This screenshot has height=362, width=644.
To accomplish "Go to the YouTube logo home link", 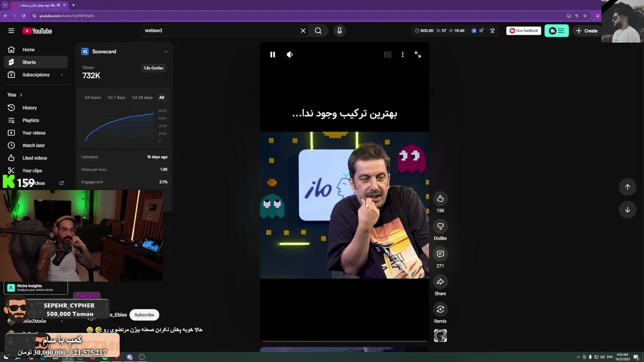I will click(37, 31).
